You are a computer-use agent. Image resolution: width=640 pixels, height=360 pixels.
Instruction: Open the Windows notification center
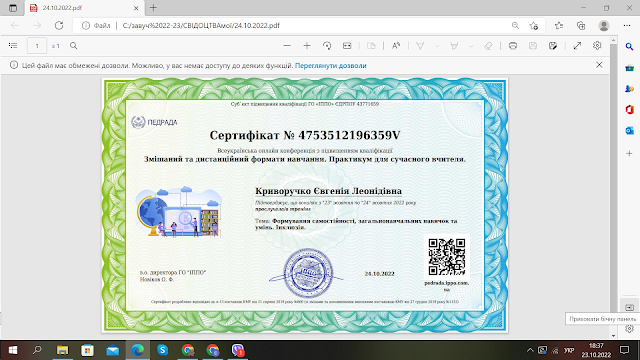pyautogui.click(x=624, y=350)
